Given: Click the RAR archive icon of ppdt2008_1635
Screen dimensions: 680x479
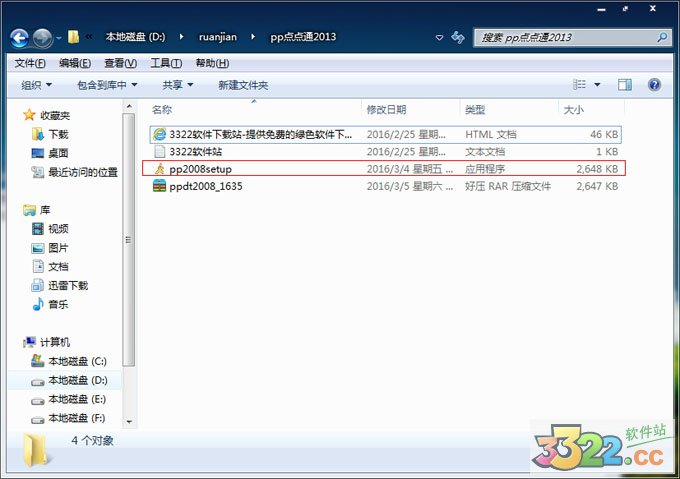Looking at the screenshot, I should 160,186.
